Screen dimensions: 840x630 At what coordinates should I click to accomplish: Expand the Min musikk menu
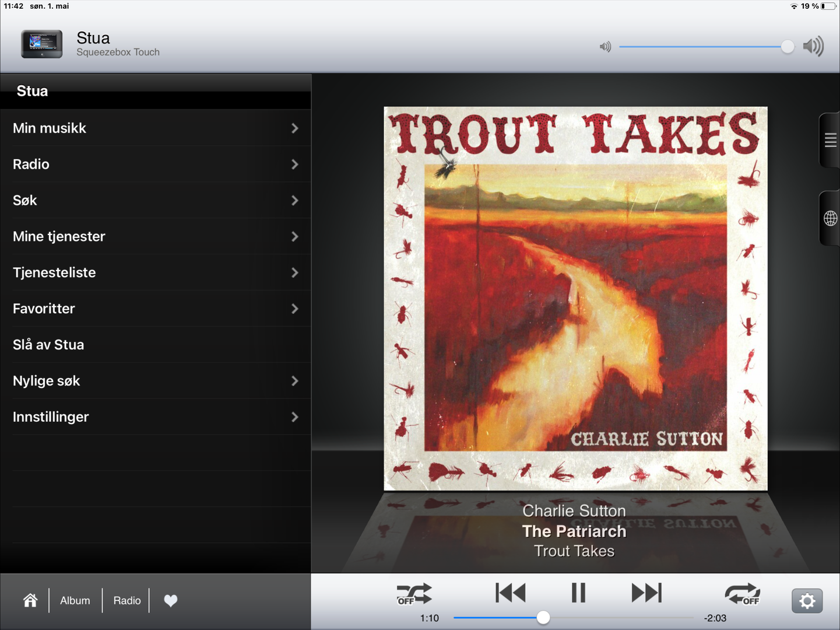[156, 128]
